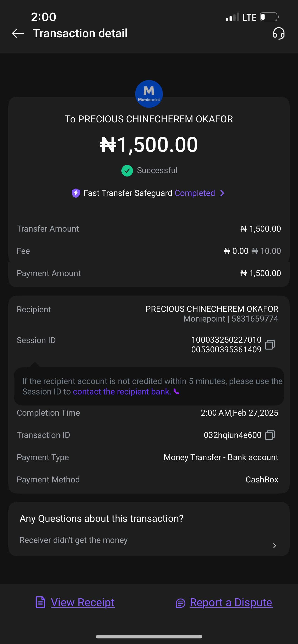Tap the back arrow icon

click(x=18, y=33)
